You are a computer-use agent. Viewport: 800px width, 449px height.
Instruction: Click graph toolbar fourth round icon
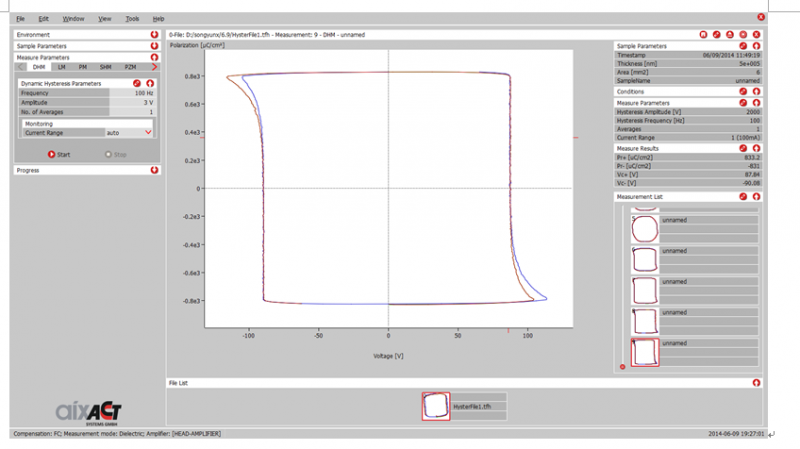click(x=743, y=34)
